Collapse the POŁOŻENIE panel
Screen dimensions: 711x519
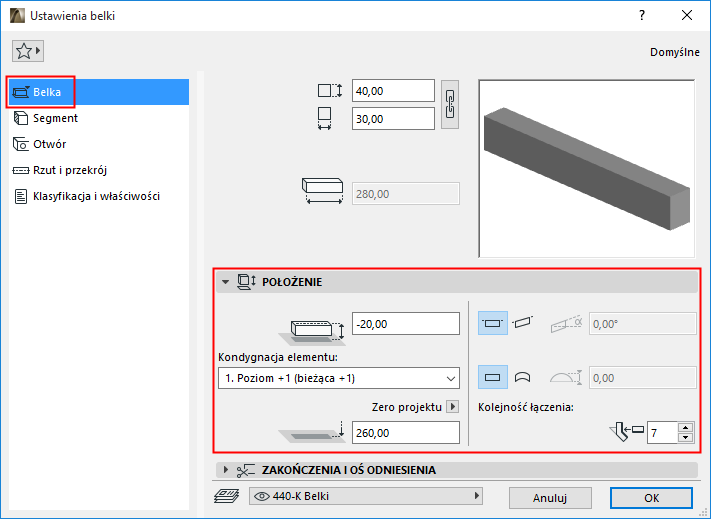(x=225, y=282)
